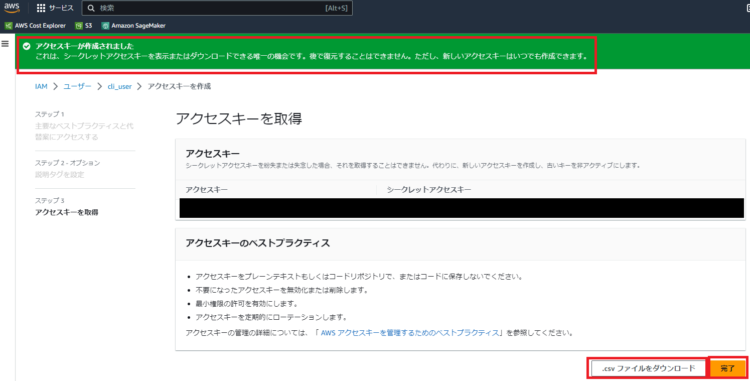Click アクセスキーを定期的にローテーションします bullet
This screenshot has width=750, height=381.
pos(271,317)
